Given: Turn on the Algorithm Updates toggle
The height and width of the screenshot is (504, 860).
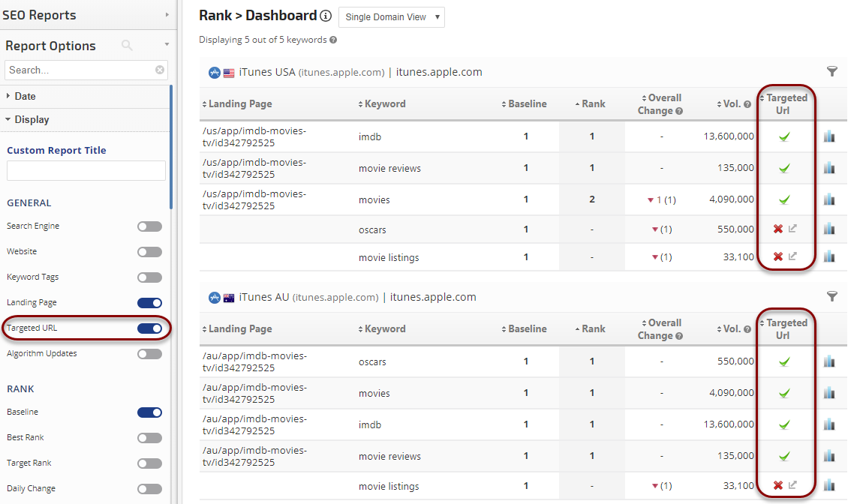Looking at the screenshot, I should 149,353.
